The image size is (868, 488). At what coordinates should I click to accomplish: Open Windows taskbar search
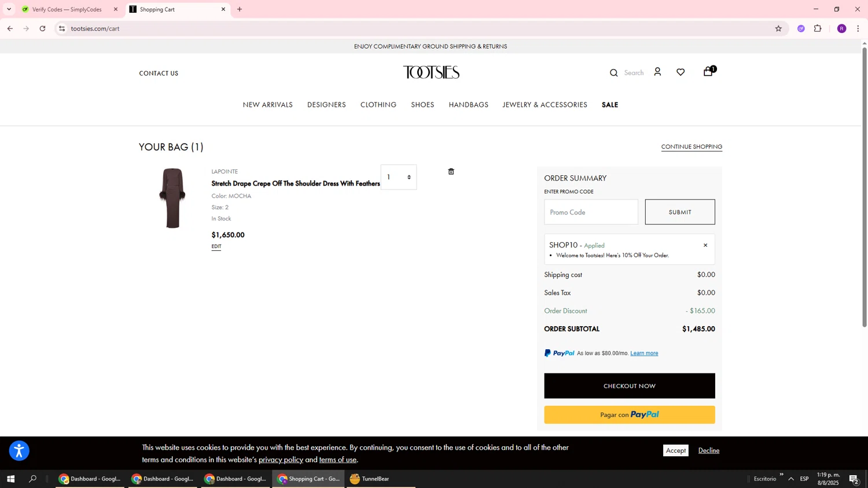pyautogui.click(x=33, y=479)
